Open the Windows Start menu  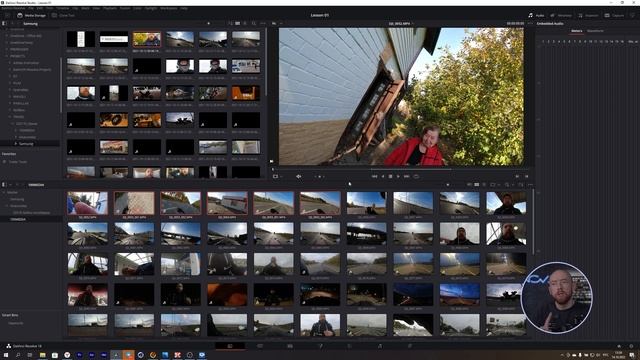point(6,355)
